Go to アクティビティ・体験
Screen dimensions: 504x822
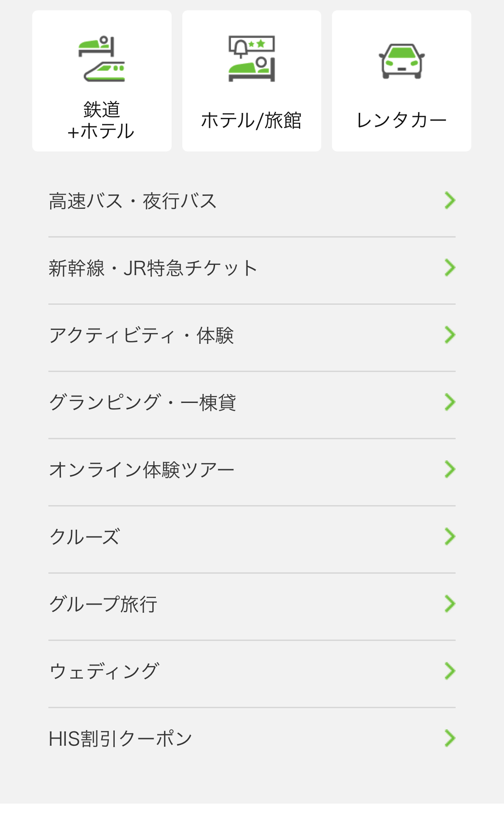[141, 335]
